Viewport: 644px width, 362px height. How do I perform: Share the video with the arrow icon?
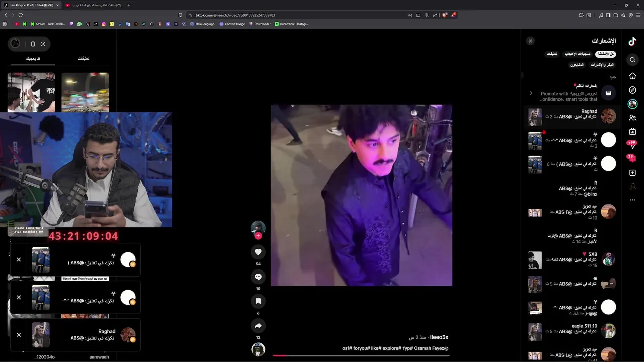258,325
